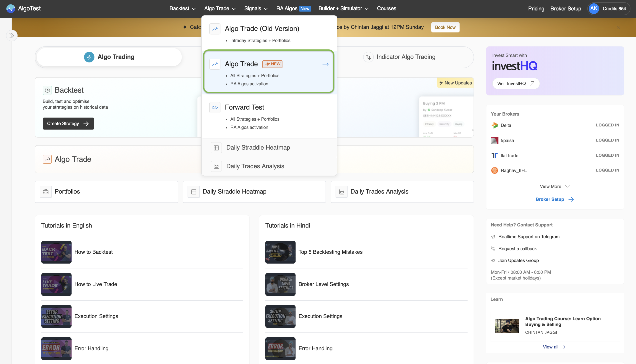The width and height of the screenshot is (636, 364).
Task: Click Algo Trading Course: Learn Option title
Action: tap(563, 322)
